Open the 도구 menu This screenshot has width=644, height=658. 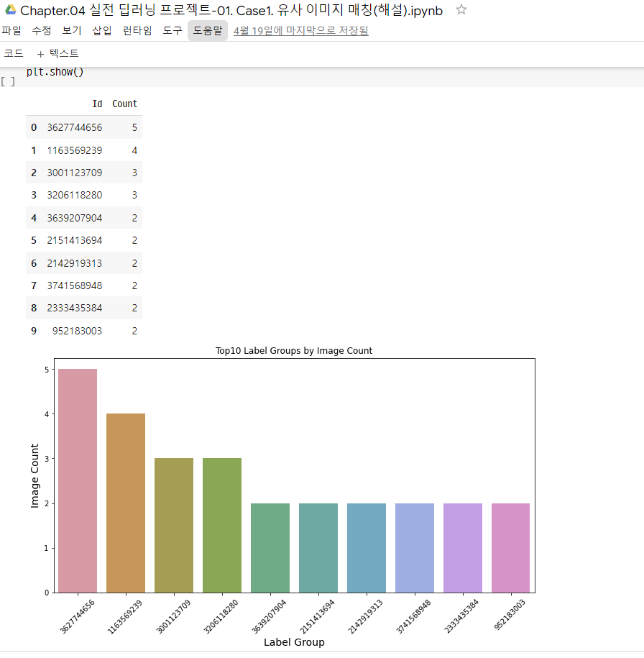pyautogui.click(x=172, y=31)
